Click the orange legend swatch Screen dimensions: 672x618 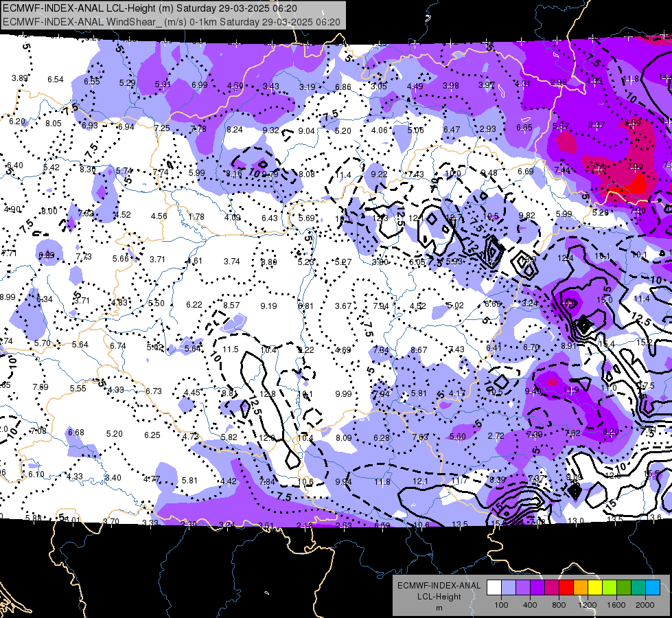click(x=581, y=588)
